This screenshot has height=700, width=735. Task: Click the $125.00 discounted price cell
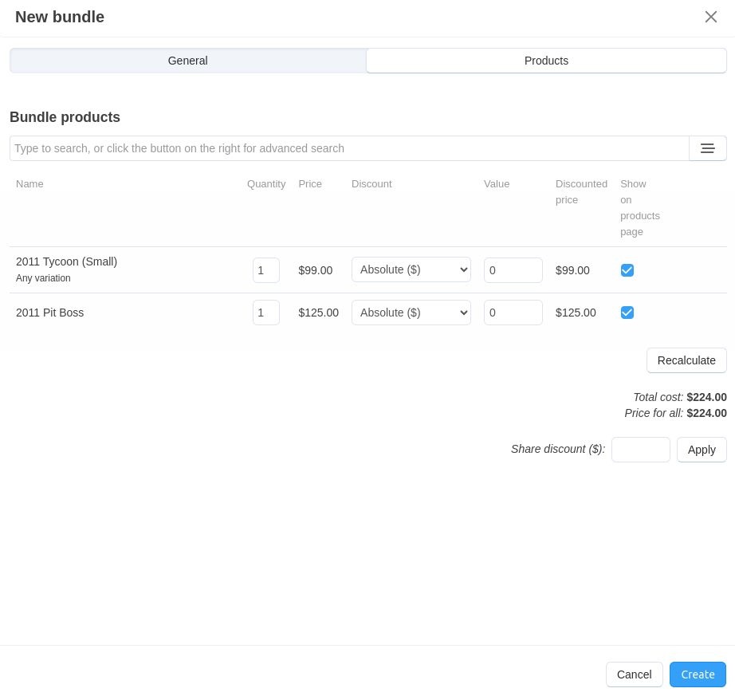click(576, 313)
